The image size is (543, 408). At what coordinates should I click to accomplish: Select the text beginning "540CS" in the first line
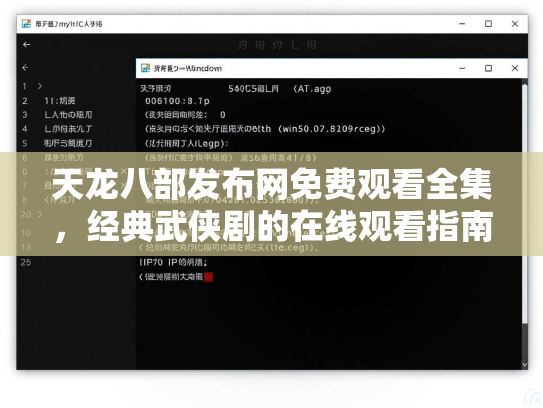click(253, 89)
